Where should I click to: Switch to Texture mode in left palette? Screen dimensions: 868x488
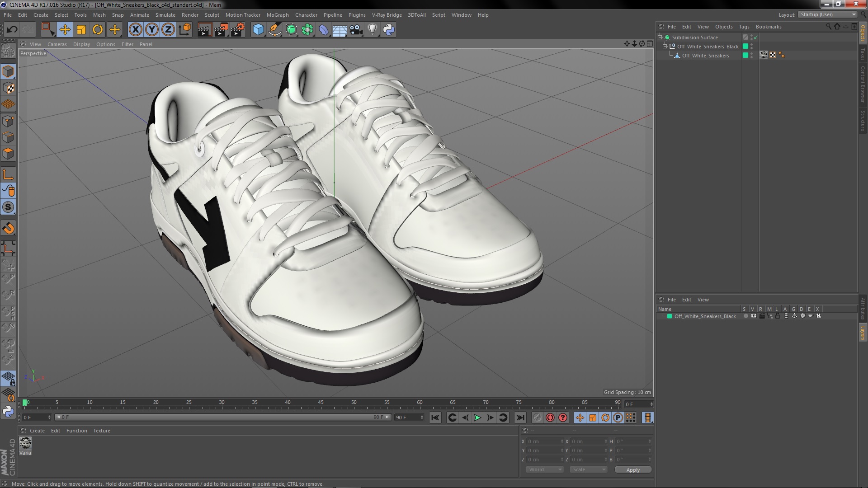[8, 88]
